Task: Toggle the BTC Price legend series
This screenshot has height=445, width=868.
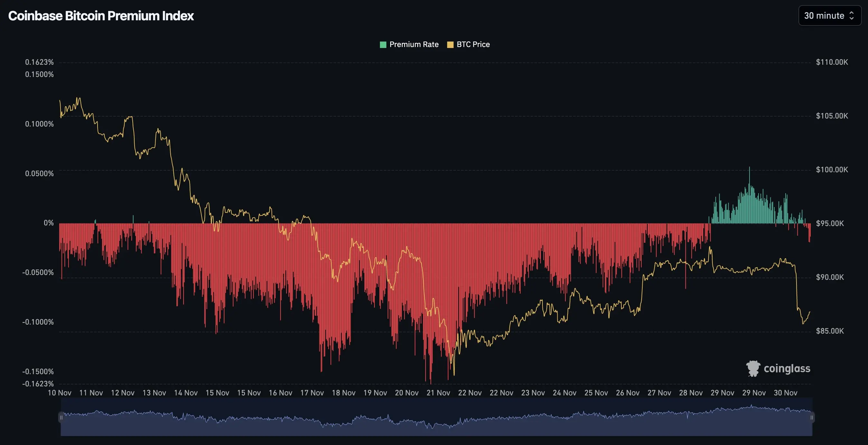Action: (x=473, y=44)
